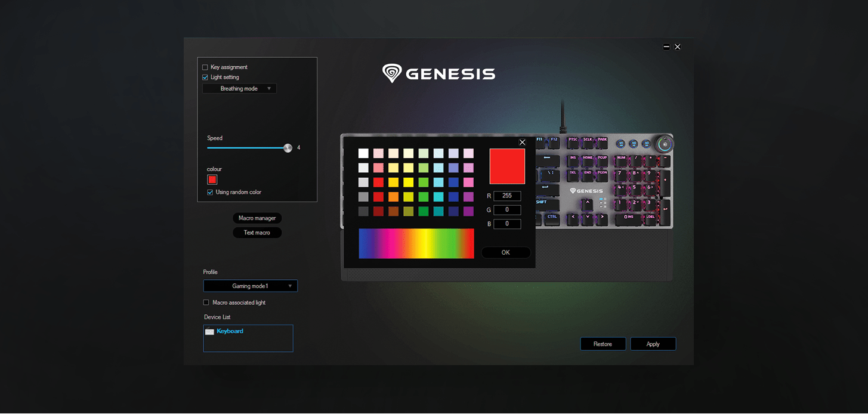Screen dimensions: 868x414
Task: Click the Apply button
Action: pyautogui.click(x=653, y=344)
